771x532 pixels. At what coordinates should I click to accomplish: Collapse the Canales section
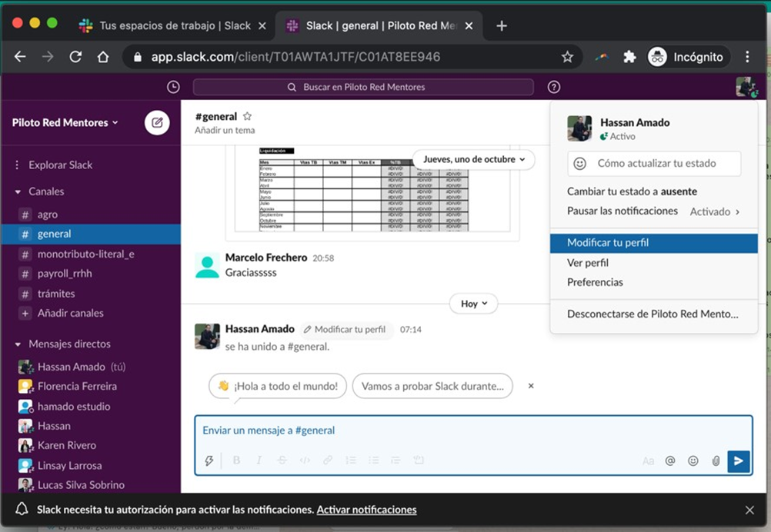click(18, 191)
